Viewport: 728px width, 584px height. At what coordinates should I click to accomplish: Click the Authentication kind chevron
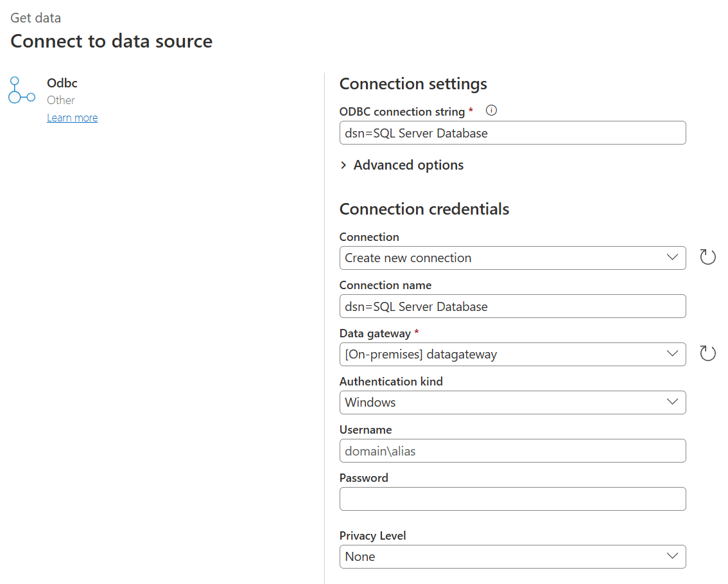(x=672, y=402)
